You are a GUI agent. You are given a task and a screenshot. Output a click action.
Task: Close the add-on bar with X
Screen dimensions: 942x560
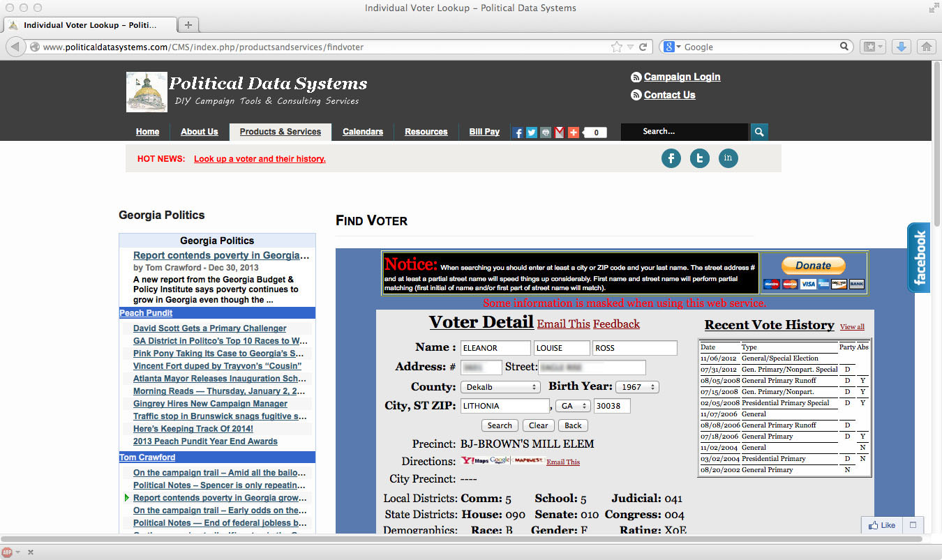coord(31,552)
